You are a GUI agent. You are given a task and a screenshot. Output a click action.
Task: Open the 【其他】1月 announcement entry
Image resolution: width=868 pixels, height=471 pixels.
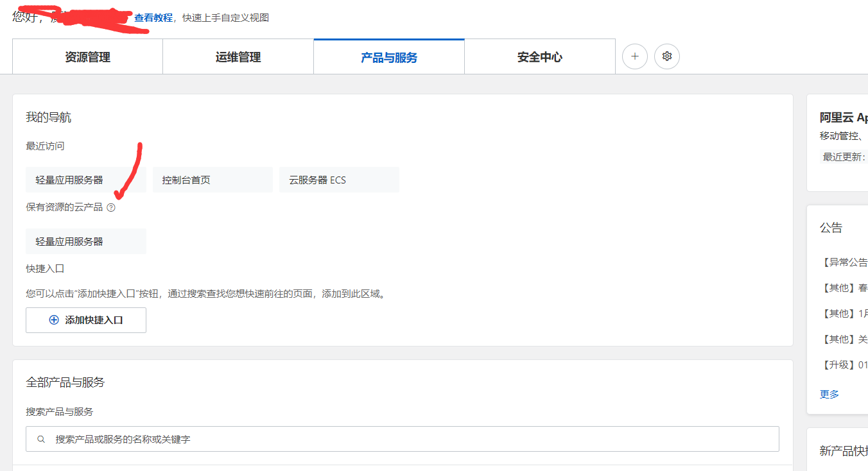pyautogui.click(x=844, y=313)
